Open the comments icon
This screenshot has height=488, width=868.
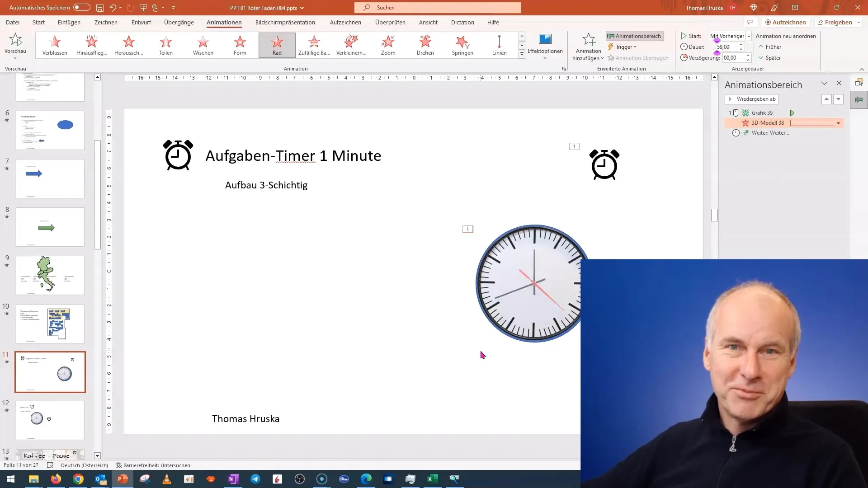point(750,22)
